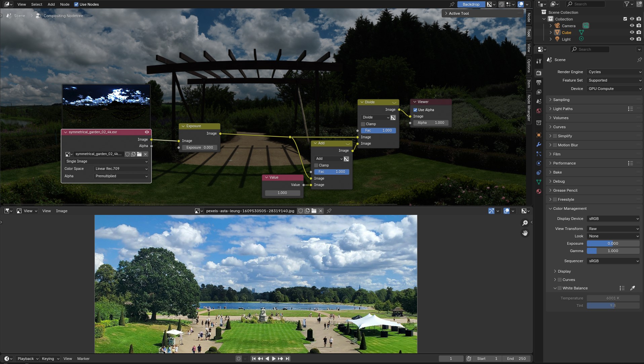
Task: Open the Node Wrangler sidebar tab
Action: click(x=529, y=108)
